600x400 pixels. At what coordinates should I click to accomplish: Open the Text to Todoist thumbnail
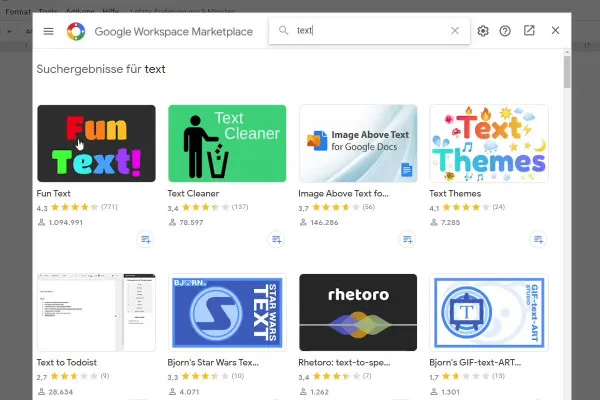96,312
